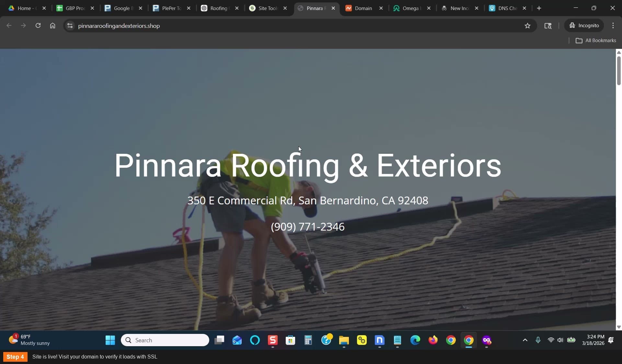Go to the browser home page icon
This screenshot has width=622, height=364.
pyautogui.click(x=52, y=26)
